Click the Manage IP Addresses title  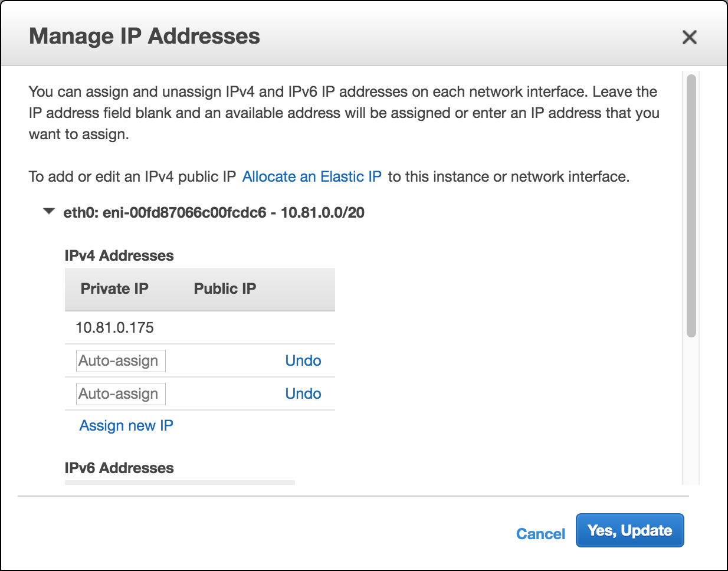[x=145, y=36]
